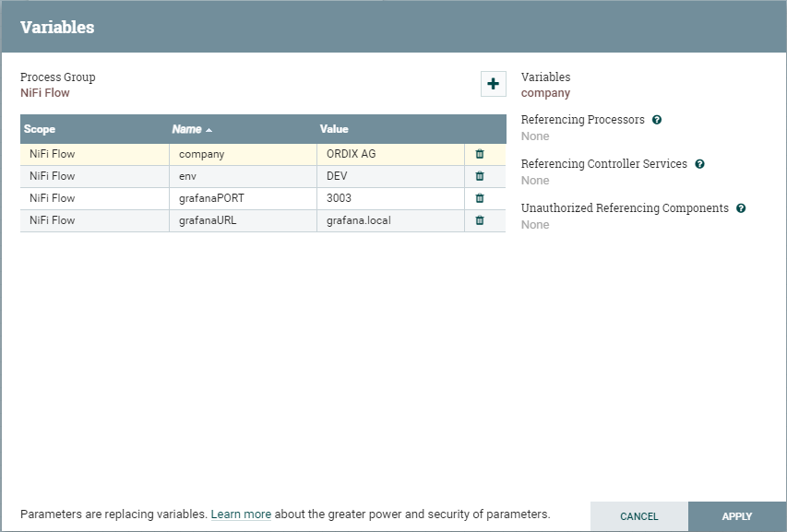Apply the variable changes
787x532 pixels.
pos(737,516)
